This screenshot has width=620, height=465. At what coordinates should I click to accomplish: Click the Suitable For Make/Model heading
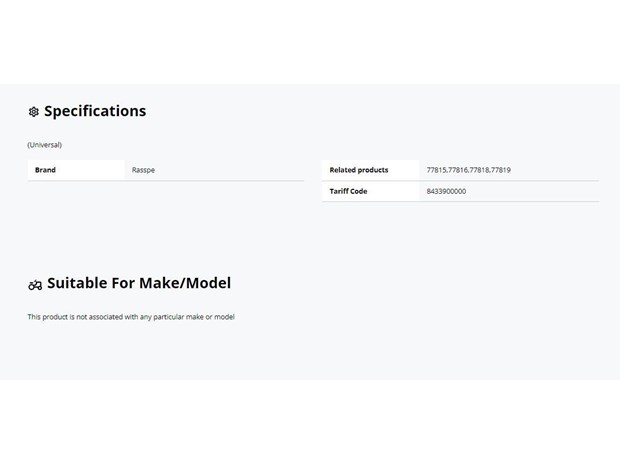[x=139, y=283]
